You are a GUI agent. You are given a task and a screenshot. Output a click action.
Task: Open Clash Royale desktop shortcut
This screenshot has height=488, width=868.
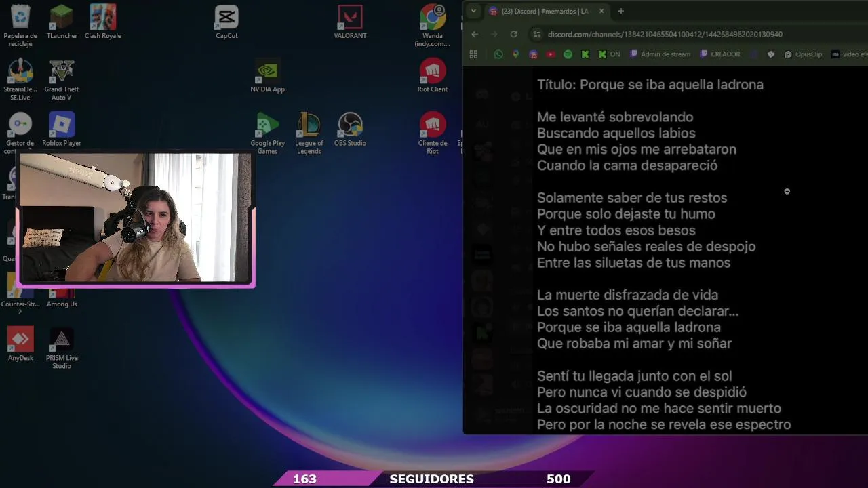[102, 22]
